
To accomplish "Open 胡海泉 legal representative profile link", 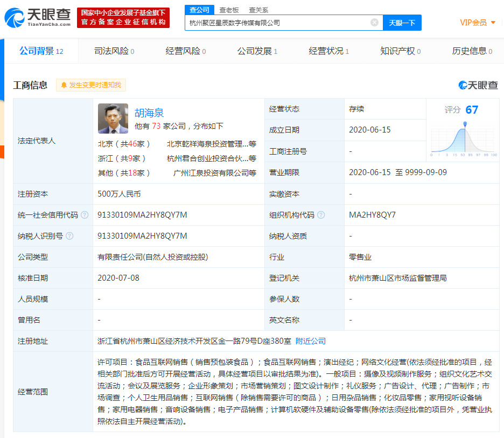I will [149, 113].
